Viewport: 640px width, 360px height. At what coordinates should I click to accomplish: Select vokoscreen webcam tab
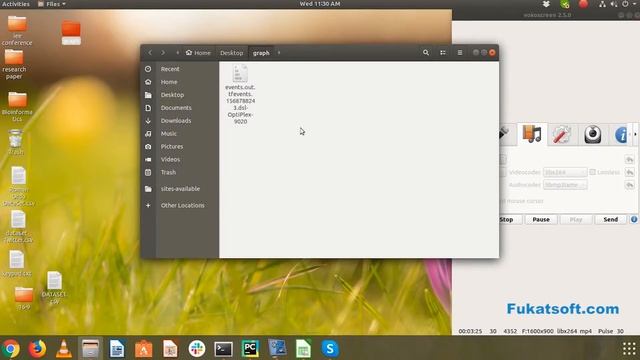click(593, 135)
